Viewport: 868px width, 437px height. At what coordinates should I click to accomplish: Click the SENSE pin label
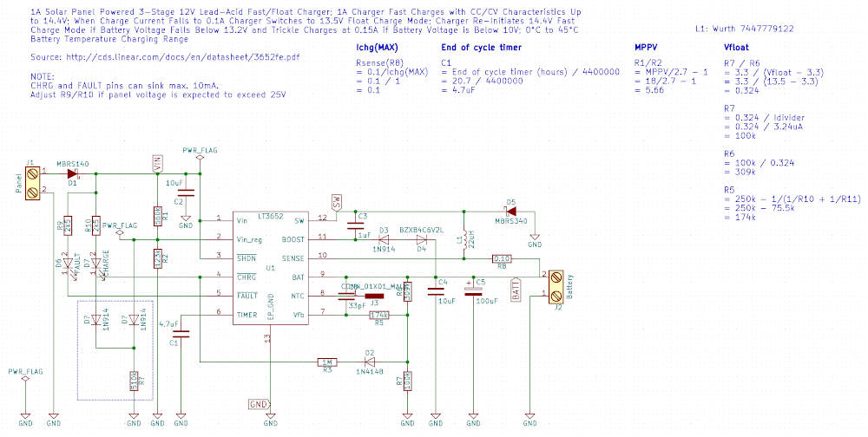[x=293, y=259]
